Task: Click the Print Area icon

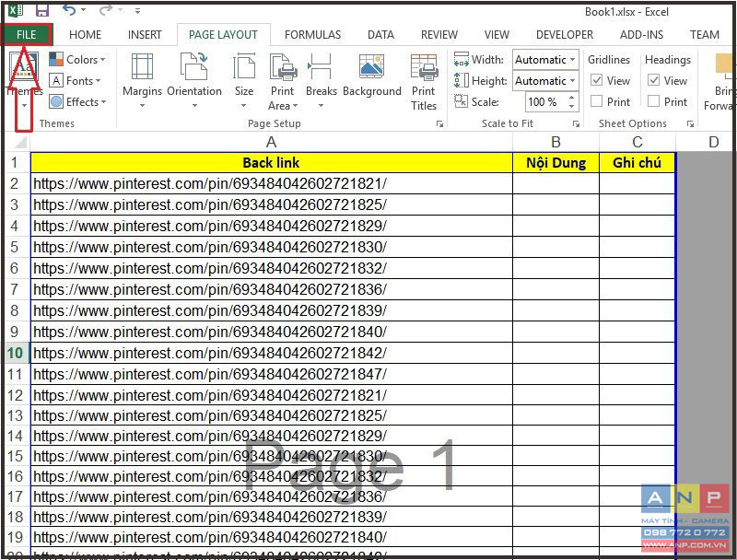Action: pos(283,66)
